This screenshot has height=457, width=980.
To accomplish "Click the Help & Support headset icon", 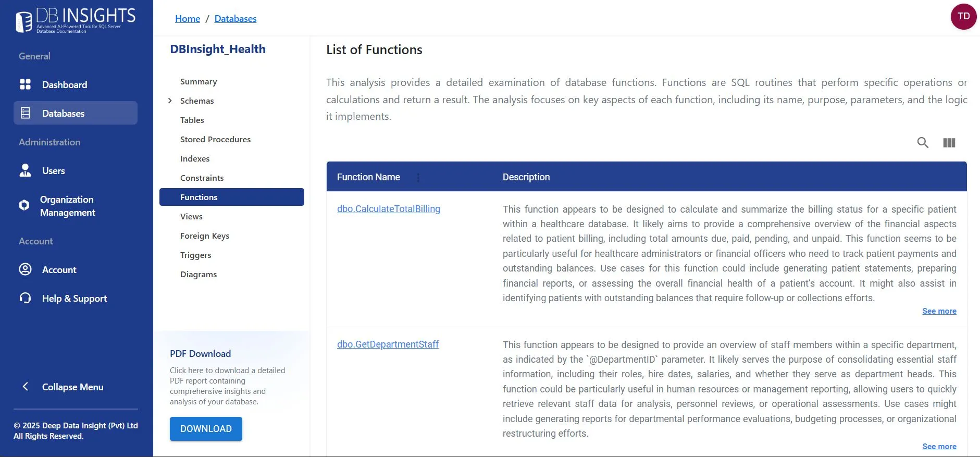I will point(25,298).
